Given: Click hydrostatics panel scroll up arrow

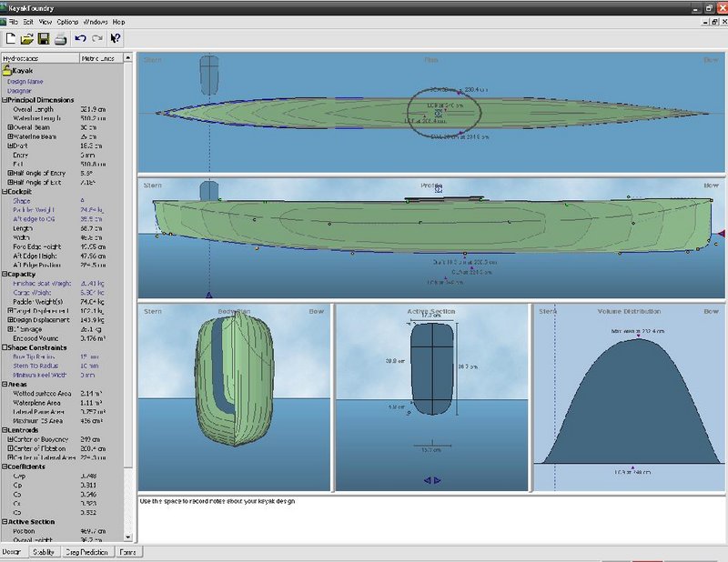Looking at the screenshot, I should (x=128, y=57).
